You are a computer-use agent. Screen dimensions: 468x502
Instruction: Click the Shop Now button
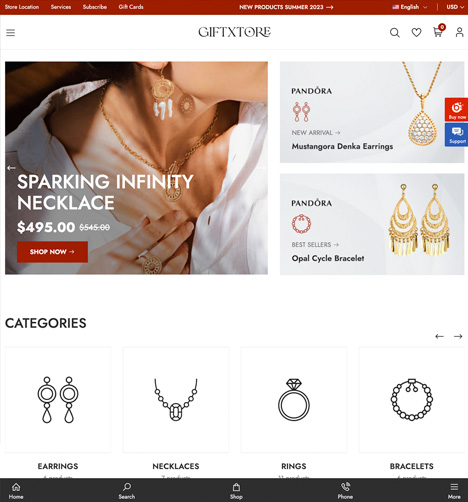click(x=52, y=252)
